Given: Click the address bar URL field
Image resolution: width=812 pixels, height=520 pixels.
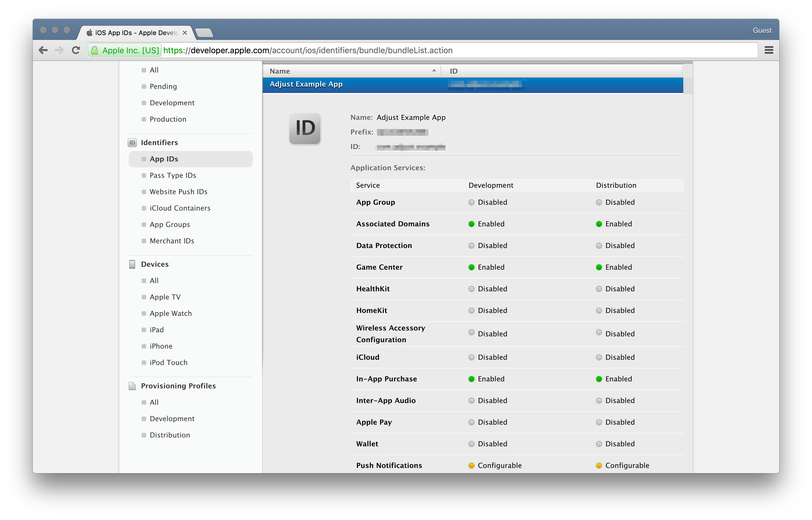Looking at the screenshot, I should point(422,50).
